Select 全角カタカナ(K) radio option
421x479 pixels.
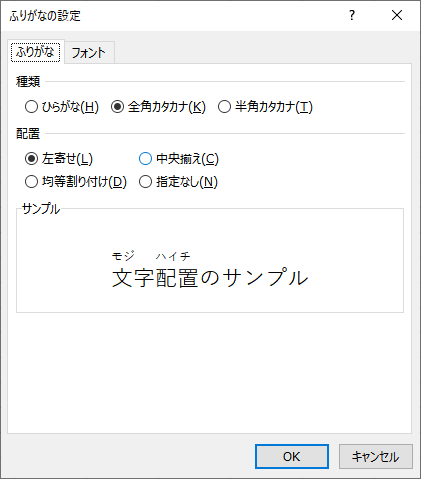pos(158,107)
